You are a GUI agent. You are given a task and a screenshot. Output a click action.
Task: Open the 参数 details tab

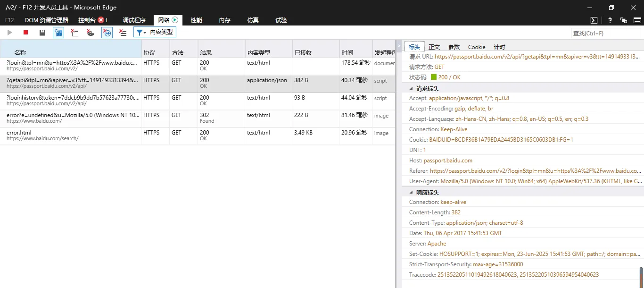[454, 47]
